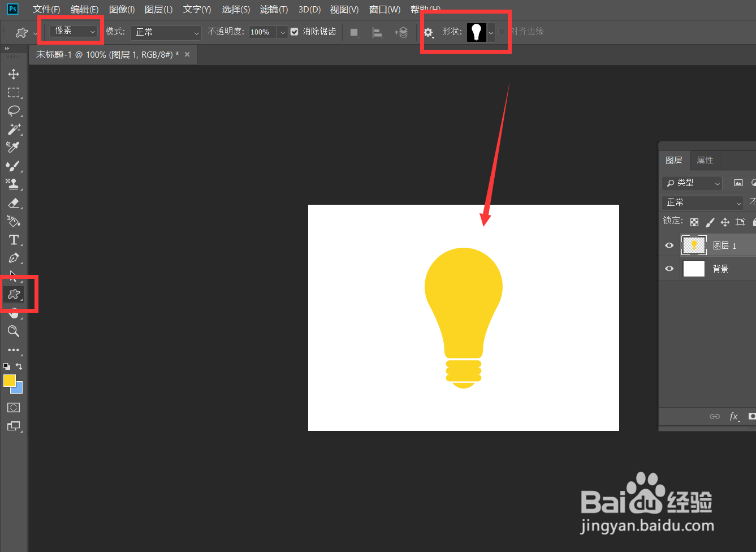Disable the 消除锯齿 checkbox
756x552 pixels.
[x=294, y=32]
